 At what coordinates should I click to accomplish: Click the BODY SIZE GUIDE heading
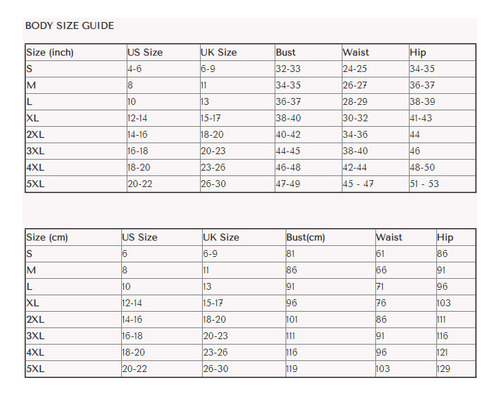coord(69,26)
